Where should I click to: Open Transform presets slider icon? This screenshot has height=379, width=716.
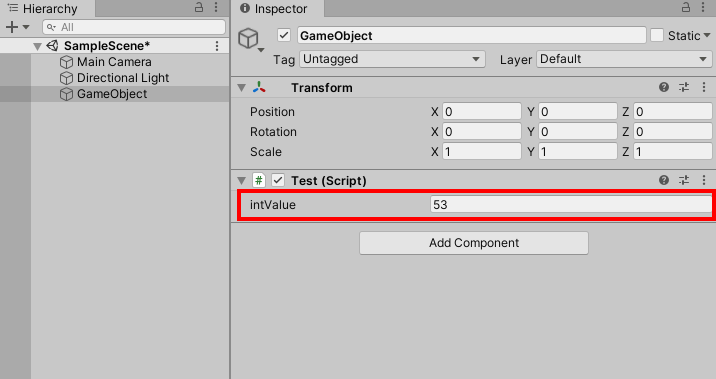pos(684,87)
